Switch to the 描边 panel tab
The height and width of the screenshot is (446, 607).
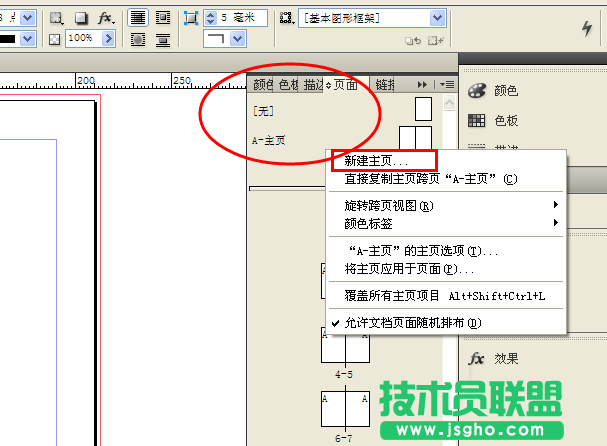[x=313, y=84]
